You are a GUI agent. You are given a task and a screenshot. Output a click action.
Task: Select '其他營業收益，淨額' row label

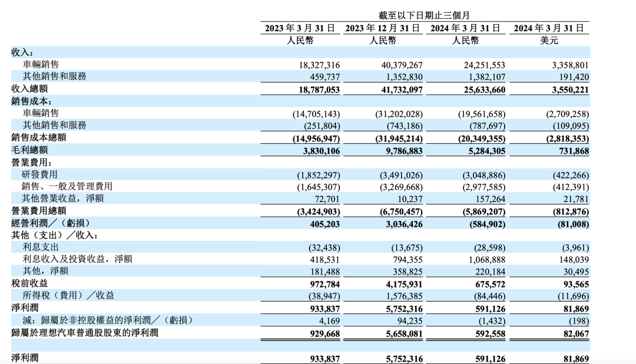coord(63,198)
